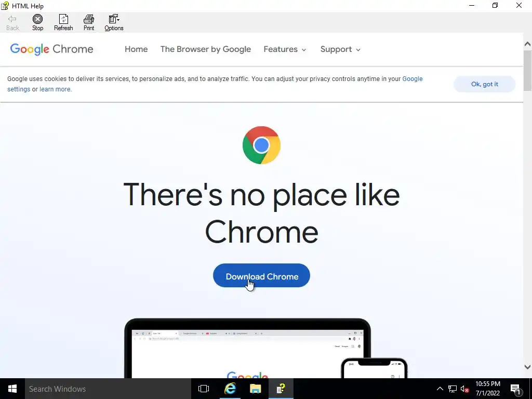
Task: Click the phone mockup image
Action: (x=374, y=368)
